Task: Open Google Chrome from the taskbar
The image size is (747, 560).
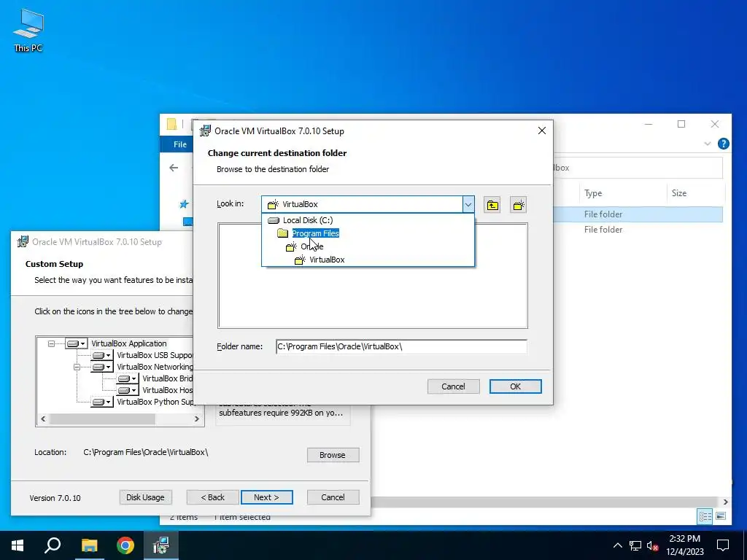Action: (x=125, y=545)
